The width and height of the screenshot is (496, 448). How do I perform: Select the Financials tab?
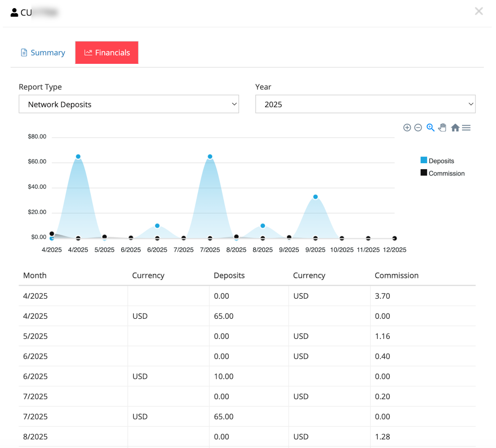pyautogui.click(x=107, y=53)
